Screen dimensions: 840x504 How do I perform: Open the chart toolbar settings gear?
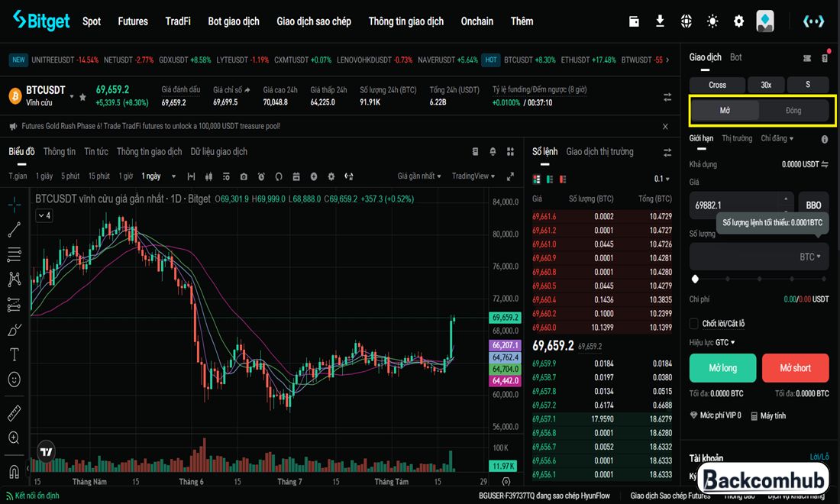(x=331, y=176)
